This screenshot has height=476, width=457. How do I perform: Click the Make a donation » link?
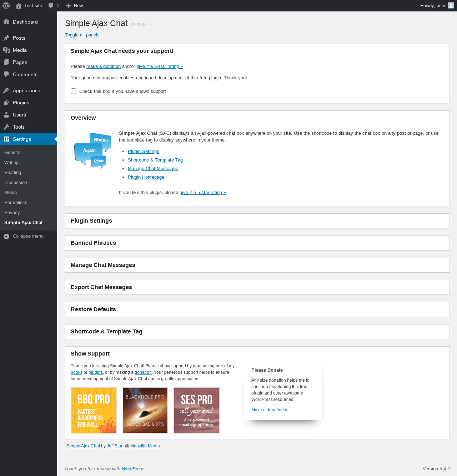point(269,410)
